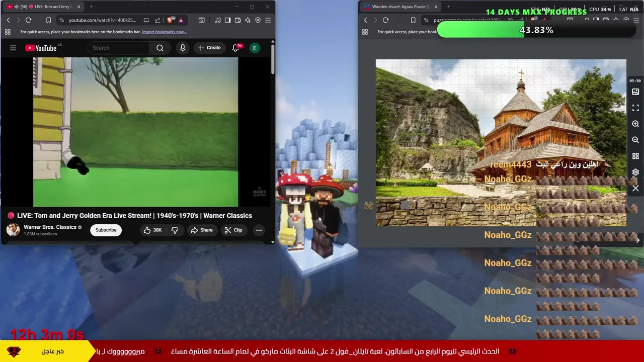Open the account avatar 'E' menu

pyautogui.click(x=255, y=48)
